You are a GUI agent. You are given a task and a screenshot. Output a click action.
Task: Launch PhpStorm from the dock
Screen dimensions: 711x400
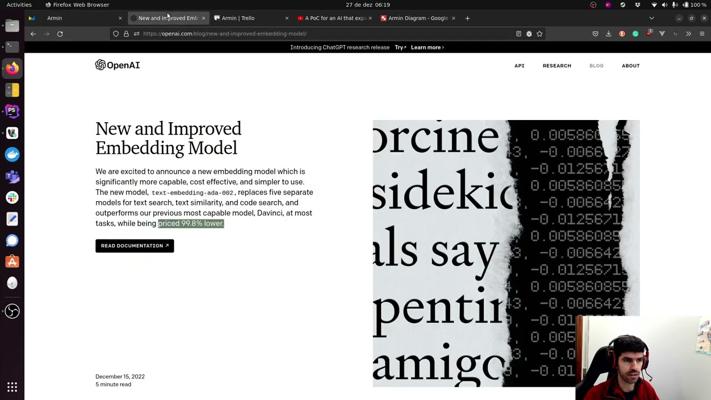12,112
